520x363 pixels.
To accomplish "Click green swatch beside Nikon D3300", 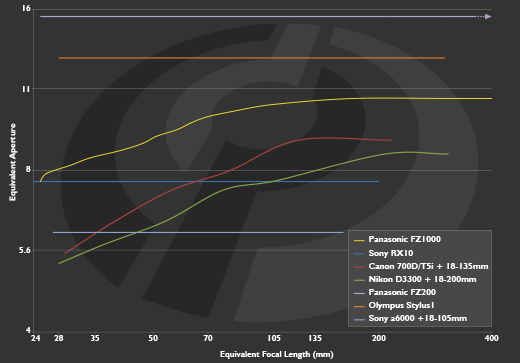I will [359, 280].
